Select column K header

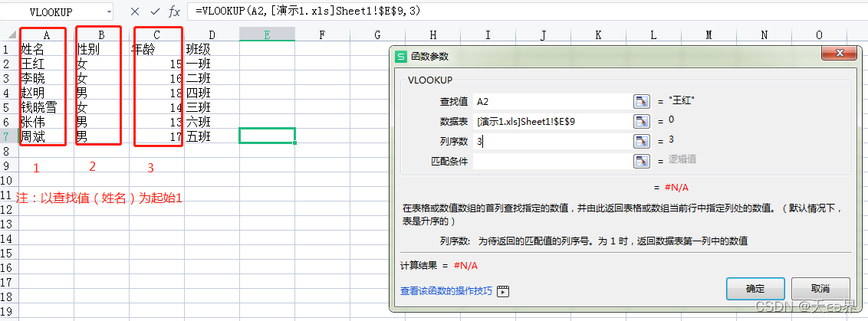(598, 35)
